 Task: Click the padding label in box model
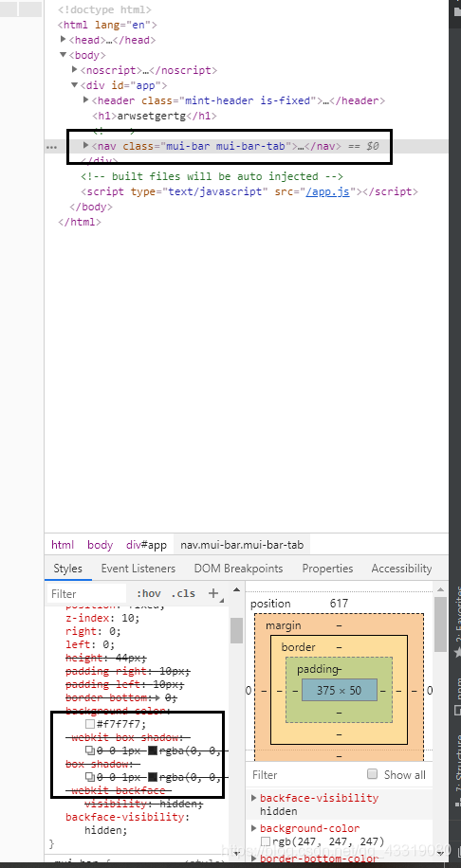[318, 669]
